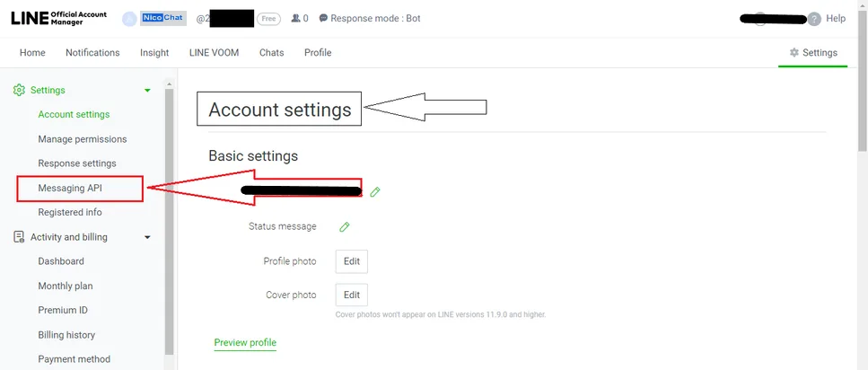Collapse the Activity and billing section
This screenshot has height=370, width=868.
point(147,237)
